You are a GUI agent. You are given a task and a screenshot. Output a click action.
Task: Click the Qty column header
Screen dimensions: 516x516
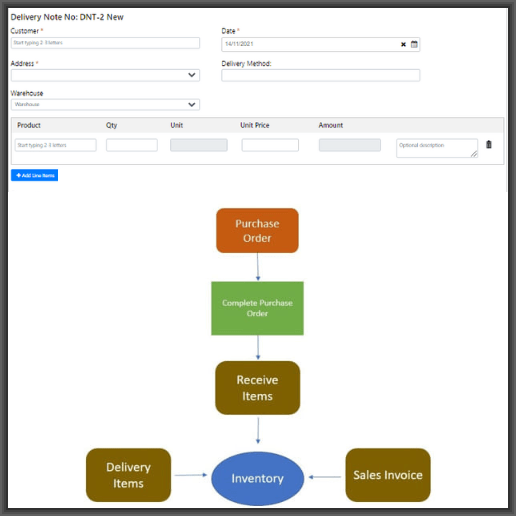click(112, 125)
